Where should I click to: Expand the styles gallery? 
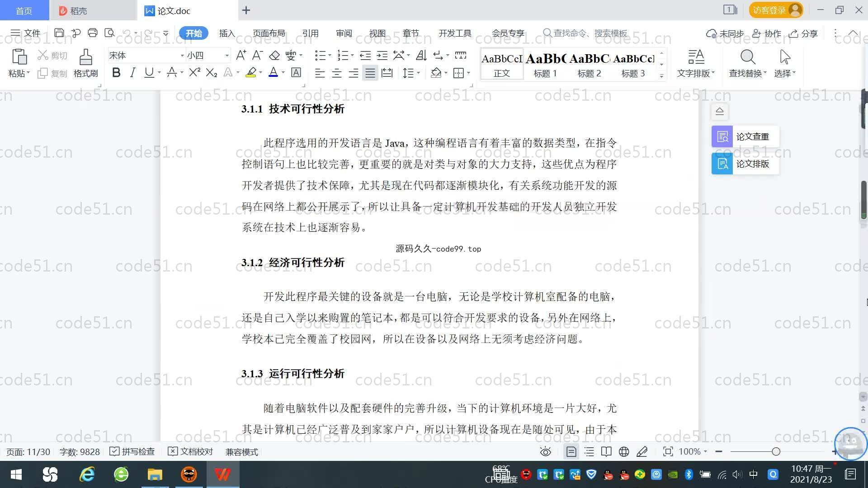pos(661,75)
